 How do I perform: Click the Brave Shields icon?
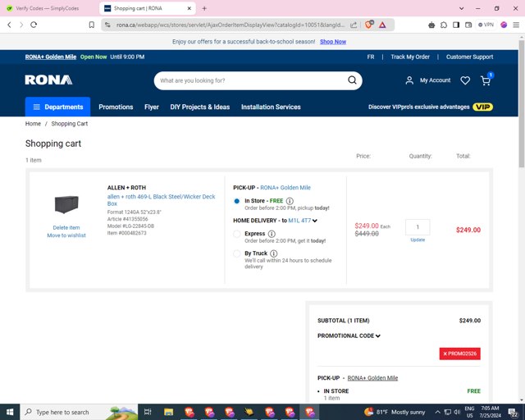(x=369, y=25)
